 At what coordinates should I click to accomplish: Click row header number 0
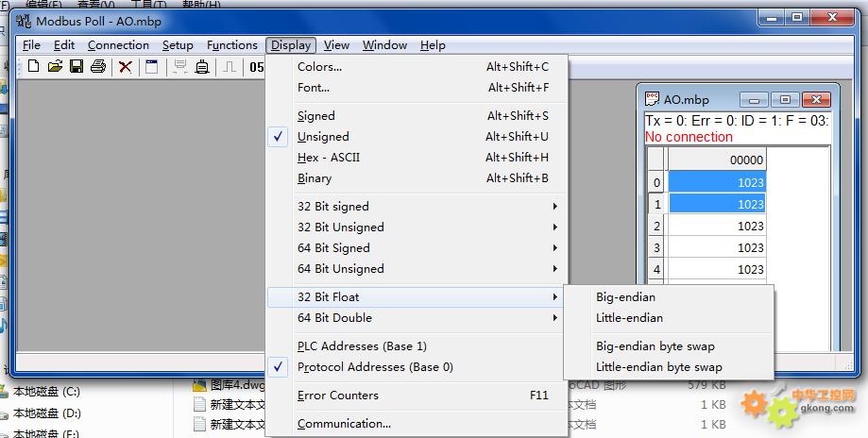657,182
